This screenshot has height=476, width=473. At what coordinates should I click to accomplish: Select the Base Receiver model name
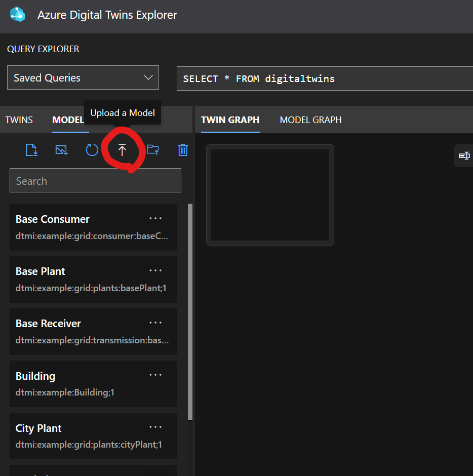[x=48, y=324]
